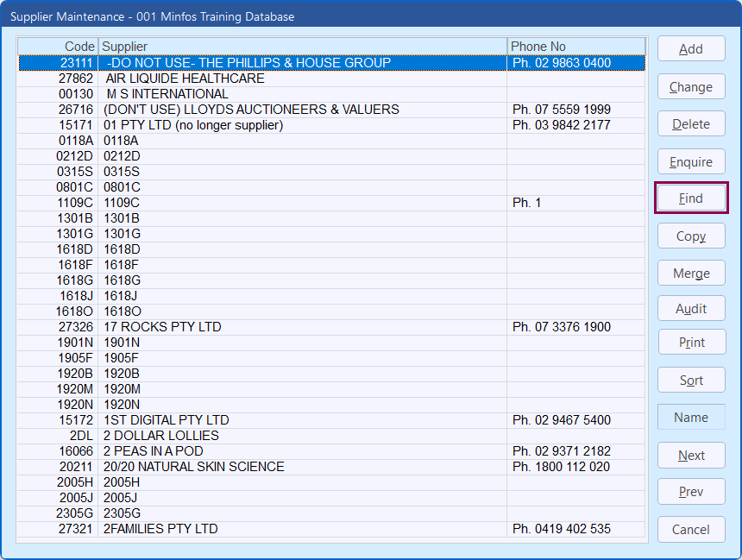
Task: Click code 15172 in the Code column
Action: point(76,420)
